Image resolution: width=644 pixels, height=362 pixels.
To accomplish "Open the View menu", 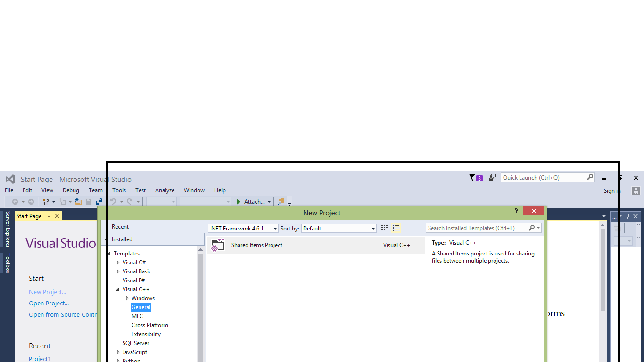I will pos(47,190).
